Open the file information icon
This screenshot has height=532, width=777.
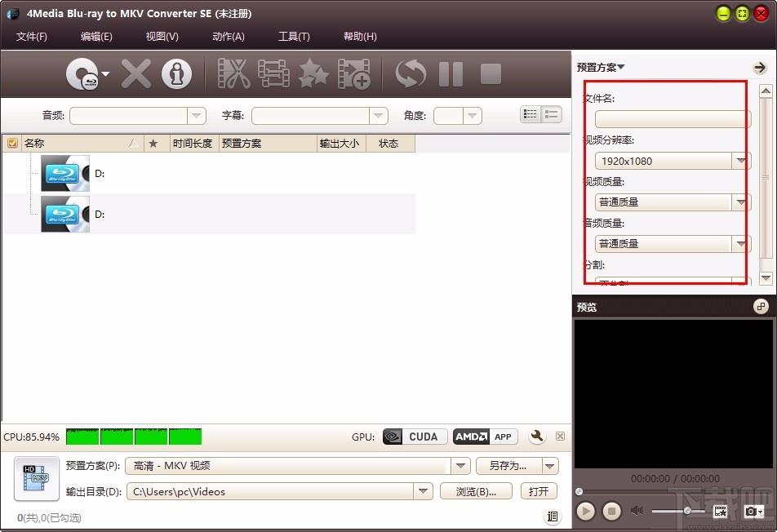coord(176,73)
